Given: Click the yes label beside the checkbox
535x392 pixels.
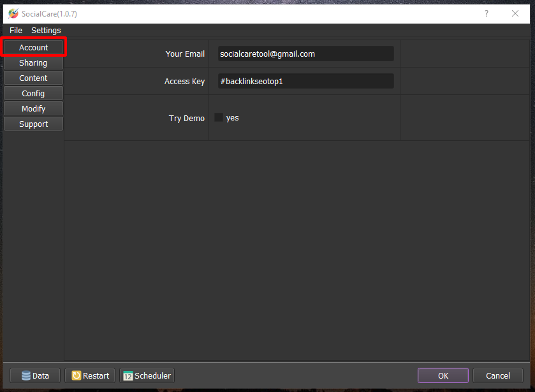Looking at the screenshot, I should tap(232, 118).
